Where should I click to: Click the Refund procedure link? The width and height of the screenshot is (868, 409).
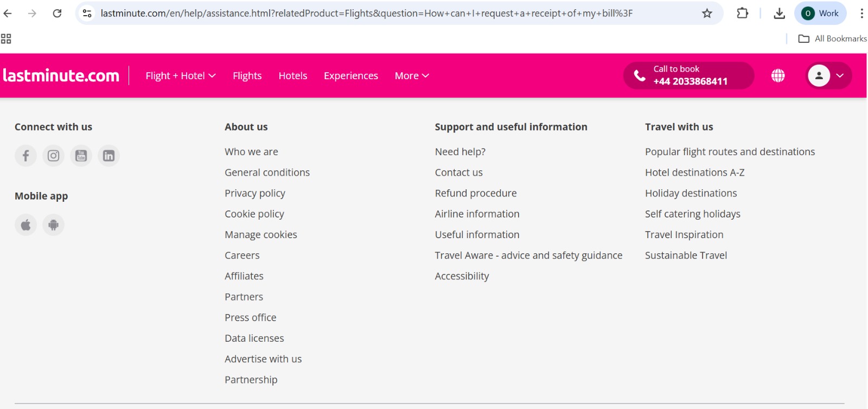click(475, 194)
